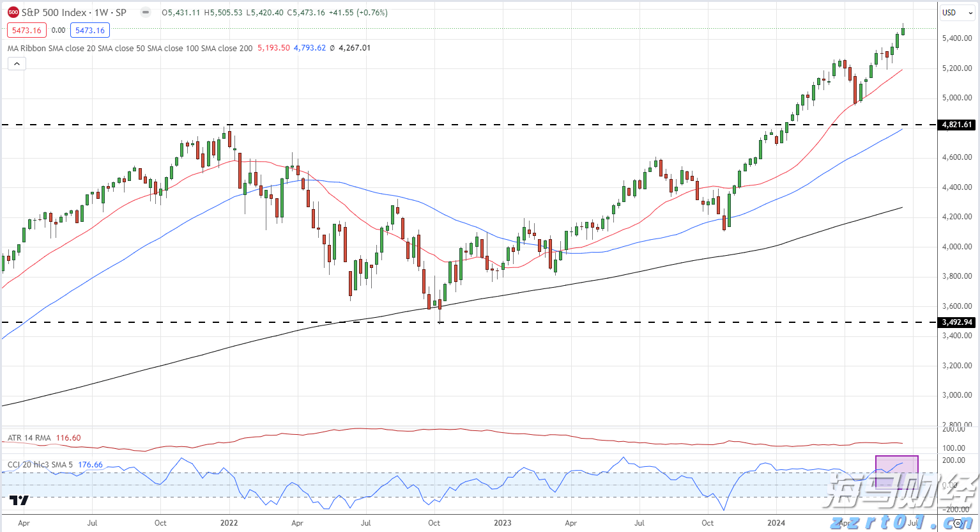Click the open price O5,431.11

181,13
